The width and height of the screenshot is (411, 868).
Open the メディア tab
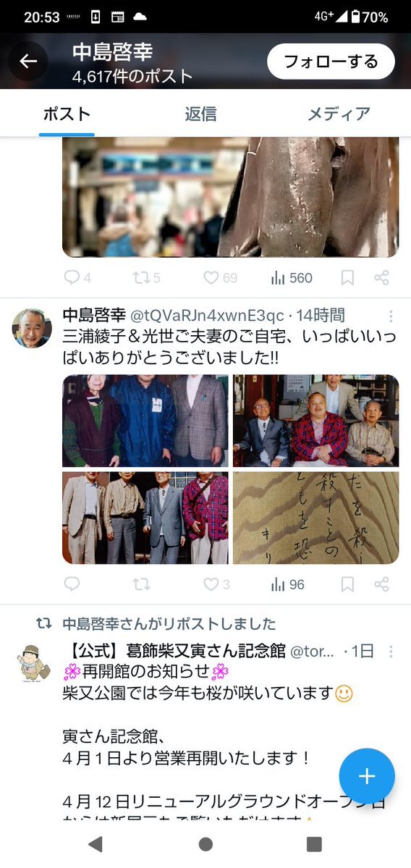(x=339, y=114)
